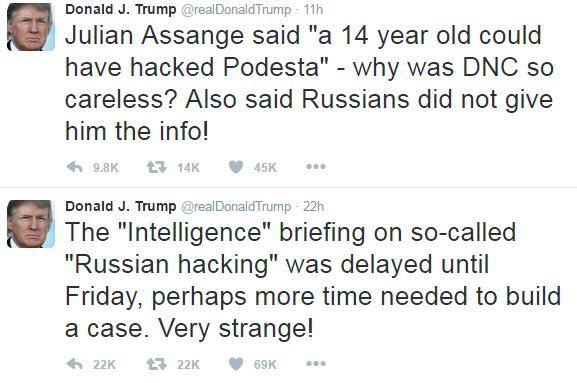The width and height of the screenshot is (577, 383).
Task: Reply to the Intelligence briefing tweet
Action: [x=74, y=364]
